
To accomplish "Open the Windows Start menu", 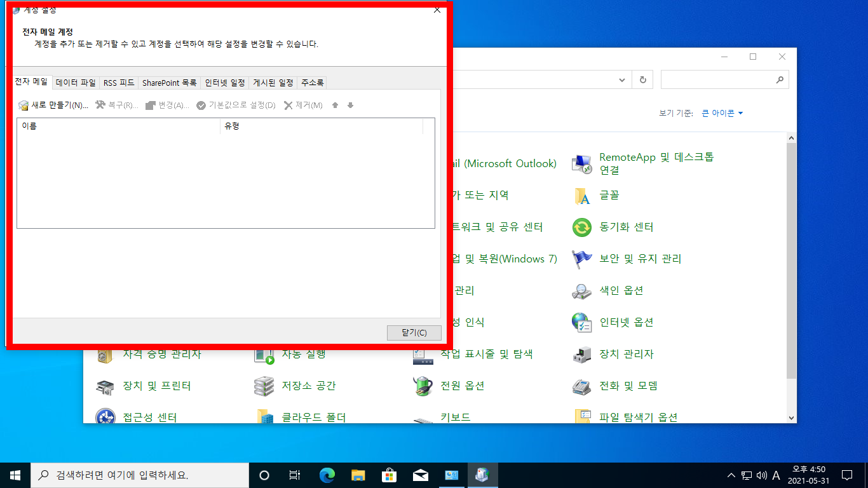I will [x=15, y=475].
